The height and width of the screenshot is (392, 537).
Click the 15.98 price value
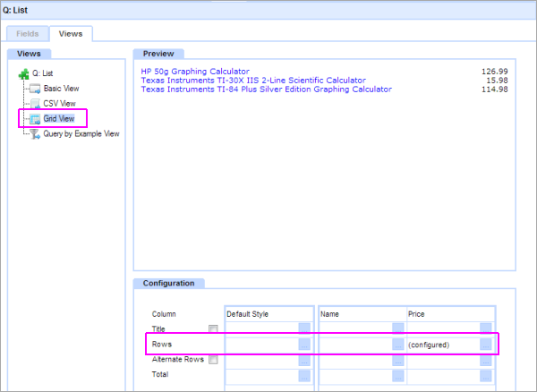[x=497, y=81]
